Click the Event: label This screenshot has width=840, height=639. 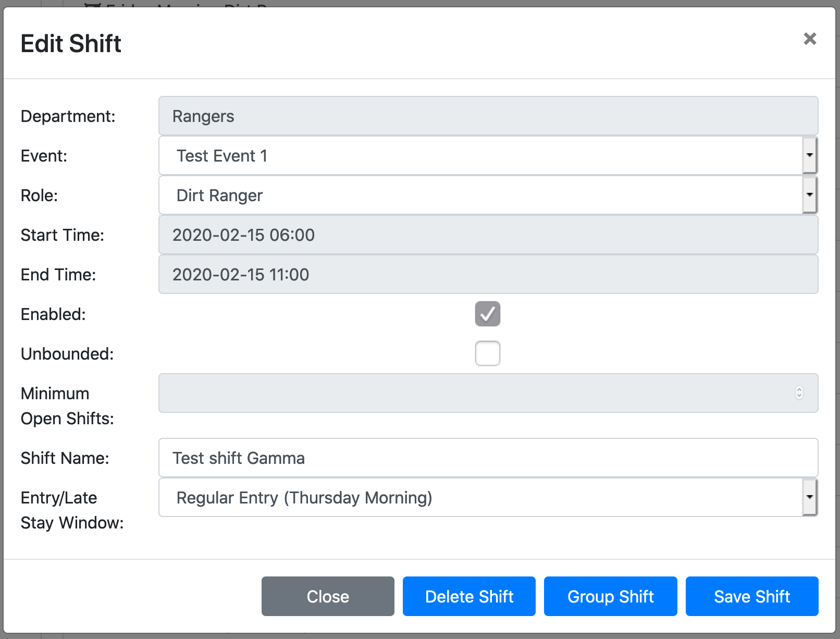(x=44, y=155)
